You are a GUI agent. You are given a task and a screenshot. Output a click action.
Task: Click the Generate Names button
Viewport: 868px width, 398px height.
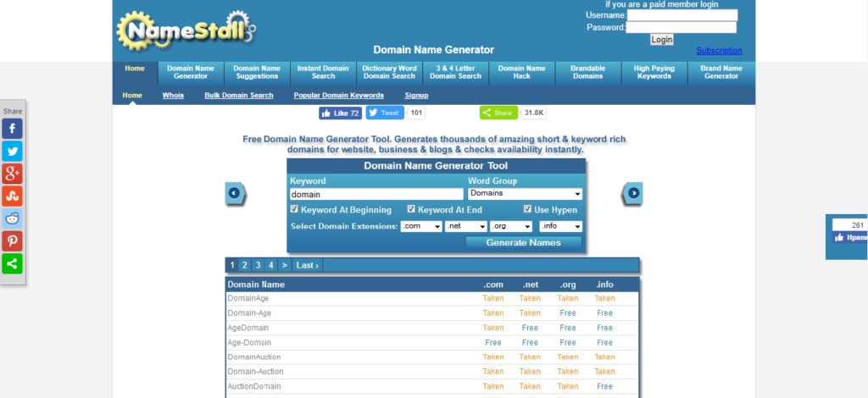pyautogui.click(x=523, y=243)
